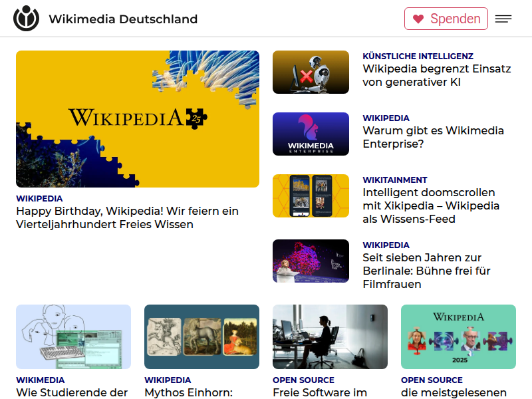This screenshot has height=399, width=532.
Task: Open the Berlinale bear stage thumbnail
Action: pos(311,261)
